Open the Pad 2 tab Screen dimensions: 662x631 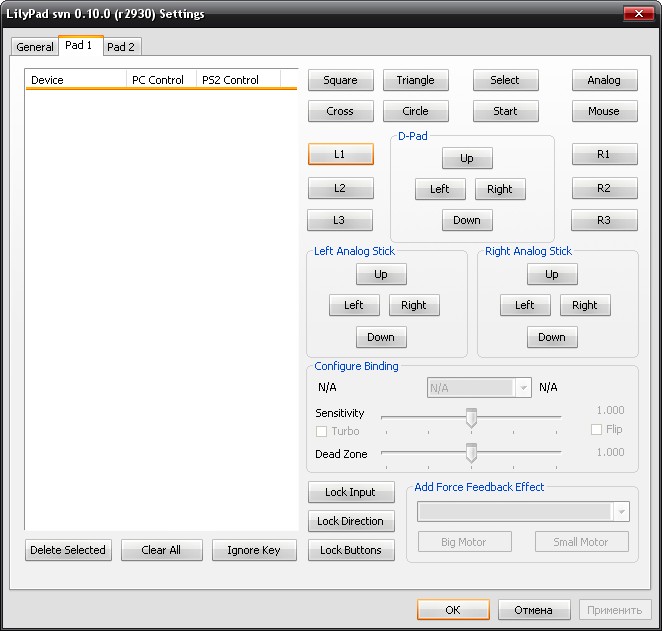tap(121, 47)
